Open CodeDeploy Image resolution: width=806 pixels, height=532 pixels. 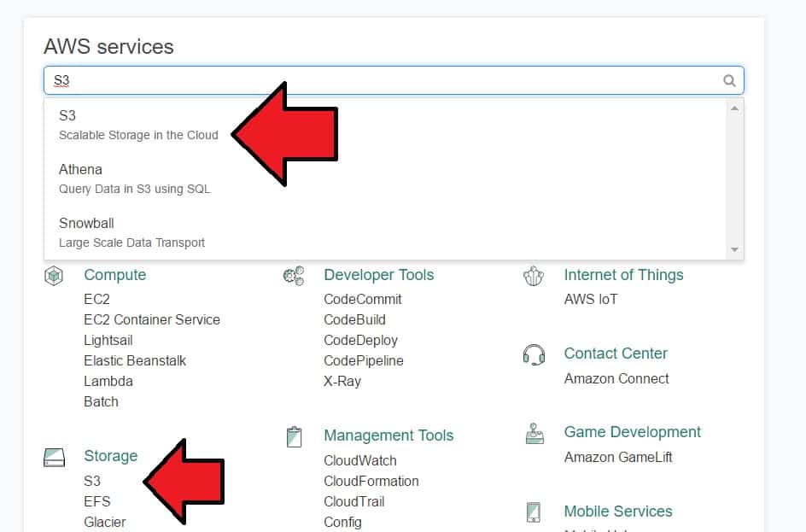(x=361, y=340)
